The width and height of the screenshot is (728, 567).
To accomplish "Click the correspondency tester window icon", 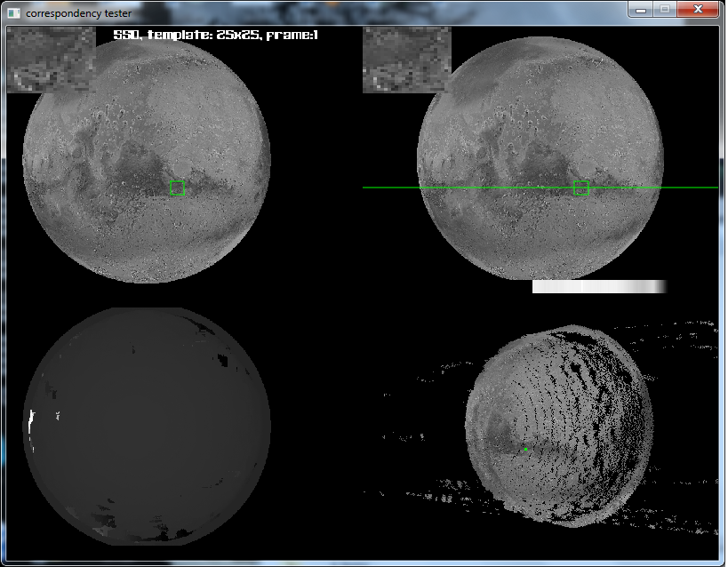I will 12,12.
